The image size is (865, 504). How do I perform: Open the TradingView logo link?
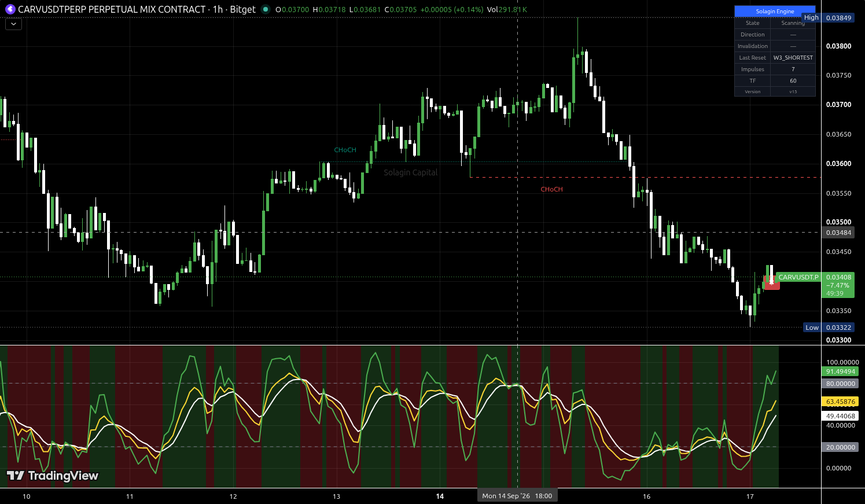tap(53, 476)
